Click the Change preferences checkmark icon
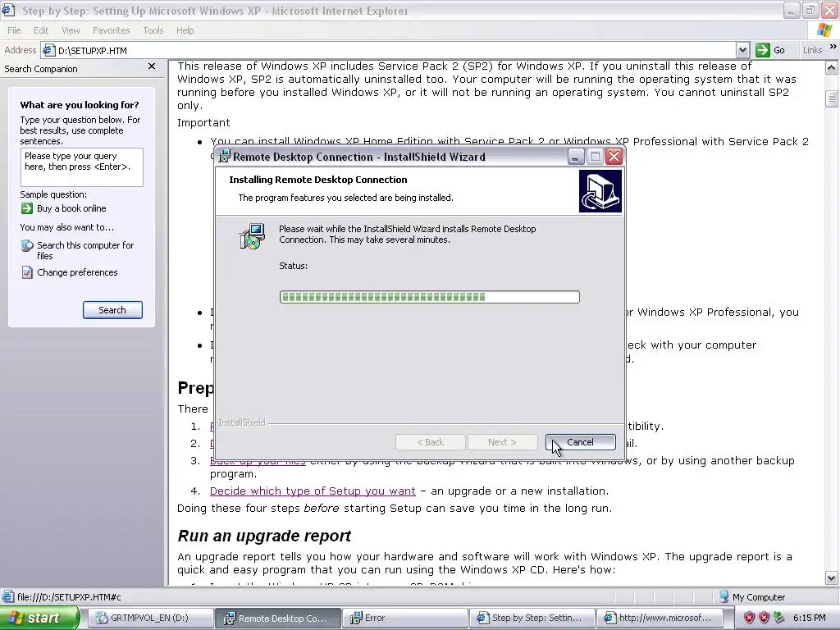This screenshot has width=840, height=630. 27,272
